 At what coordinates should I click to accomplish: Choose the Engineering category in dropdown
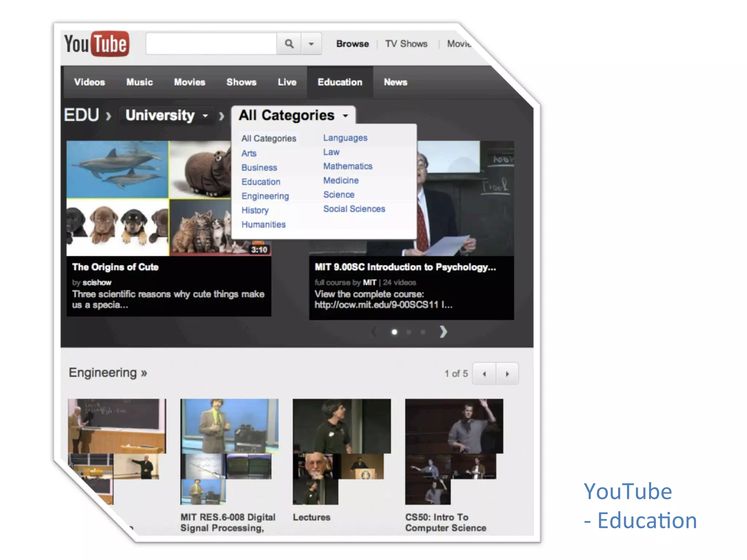pyautogui.click(x=265, y=196)
